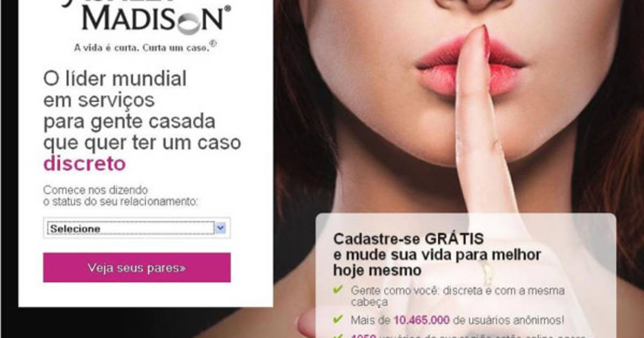Click the green checkmark beside 'Mais de 10.465.000'
This screenshot has width=644, height=338.
(338, 319)
